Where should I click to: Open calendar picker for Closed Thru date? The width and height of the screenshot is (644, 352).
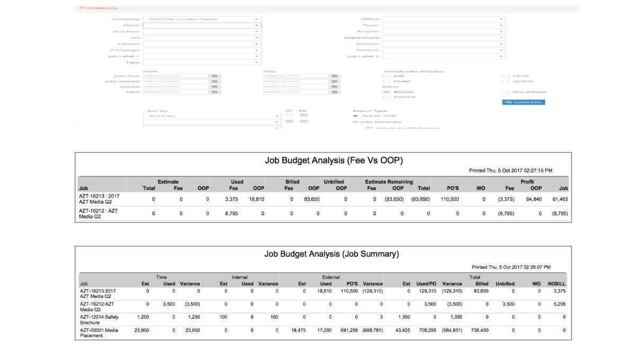334,87
